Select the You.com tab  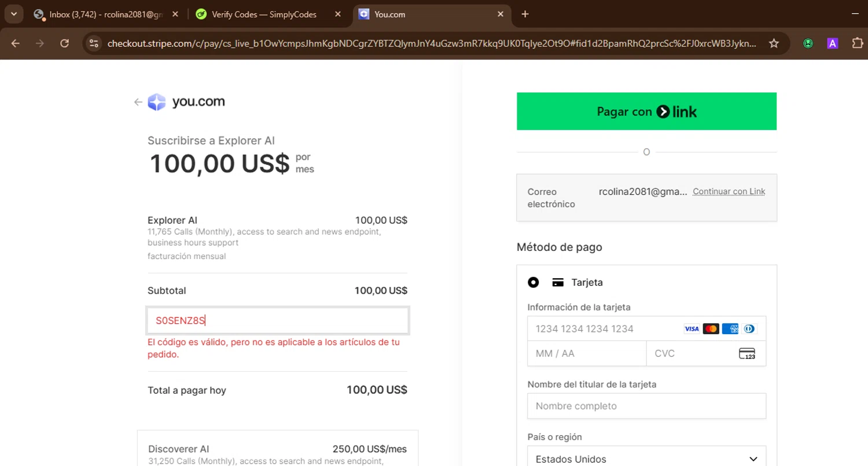tap(432, 14)
